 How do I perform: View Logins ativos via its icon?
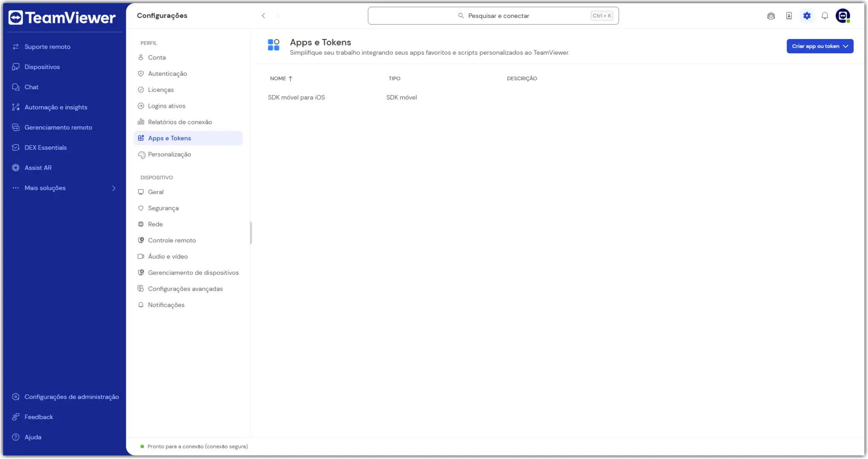141,106
